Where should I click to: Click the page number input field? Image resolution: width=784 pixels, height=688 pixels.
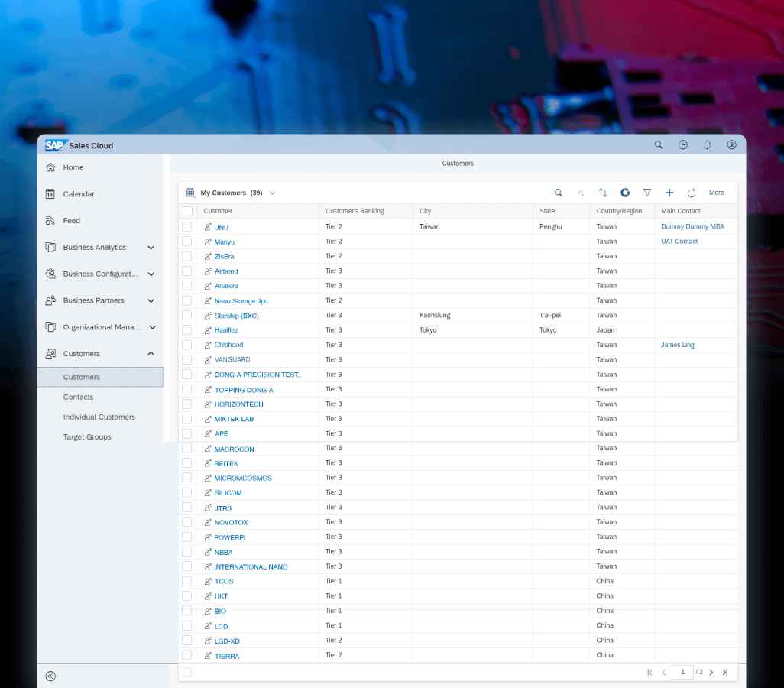(682, 673)
